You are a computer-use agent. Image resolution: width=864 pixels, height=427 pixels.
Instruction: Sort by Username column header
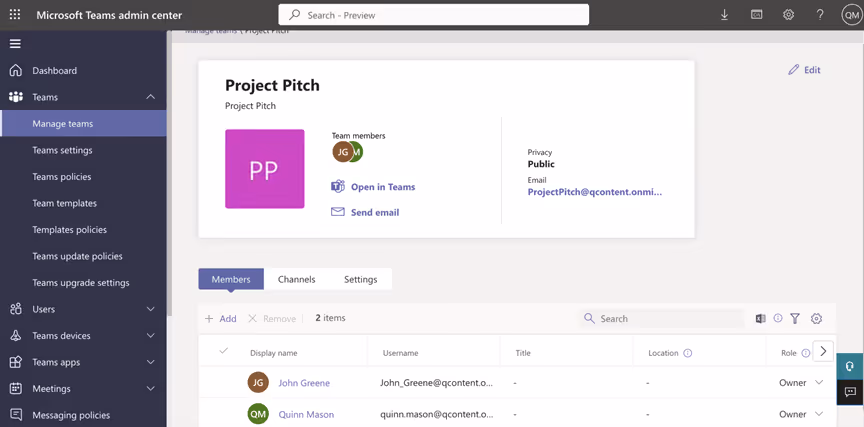[x=401, y=353]
